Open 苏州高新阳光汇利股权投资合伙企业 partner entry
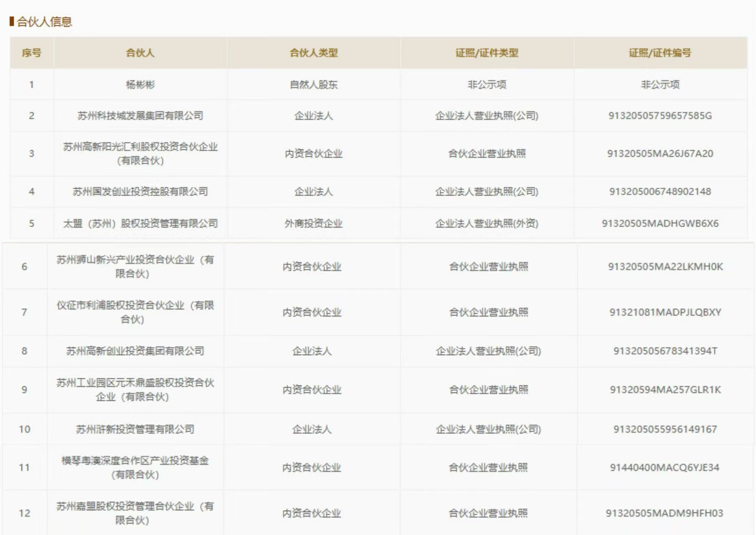Image resolution: width=756 pixels, height=535 pixels. tap(140, 154)
